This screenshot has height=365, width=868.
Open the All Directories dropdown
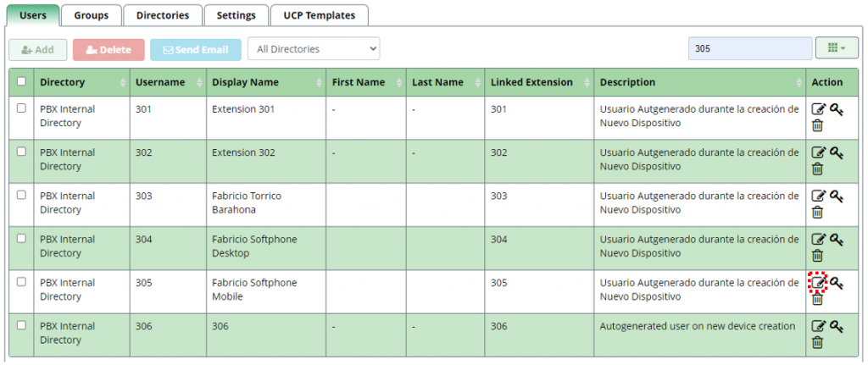[314, 48]
